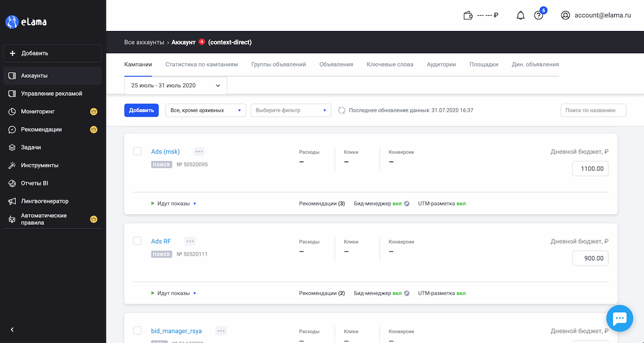Collapse the sidebar with the arrow icon
Image resolution: width=644 pixels, height=343 pixels.
(12, 330)
